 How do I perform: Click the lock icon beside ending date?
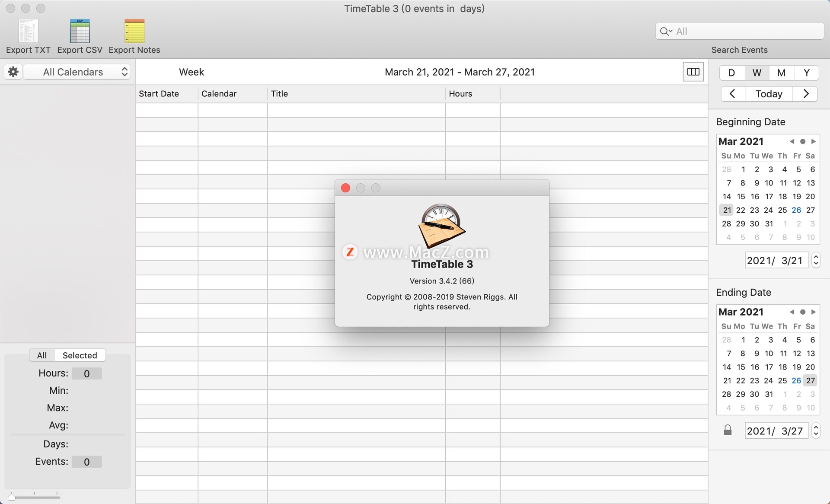point(728,430)
